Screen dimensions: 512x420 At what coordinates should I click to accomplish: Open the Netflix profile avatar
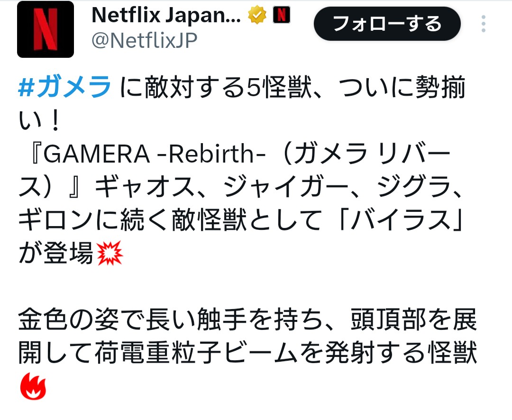click(x=46, y=29)
